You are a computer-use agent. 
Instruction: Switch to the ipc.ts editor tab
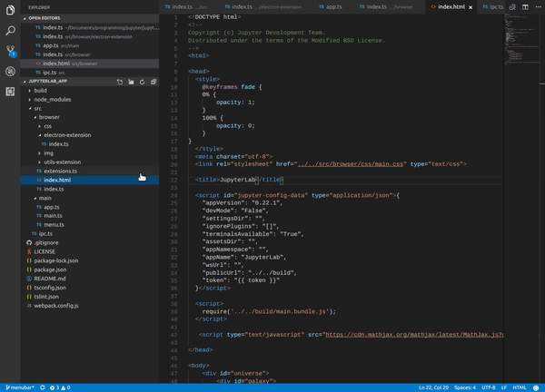tap(492, 7)
